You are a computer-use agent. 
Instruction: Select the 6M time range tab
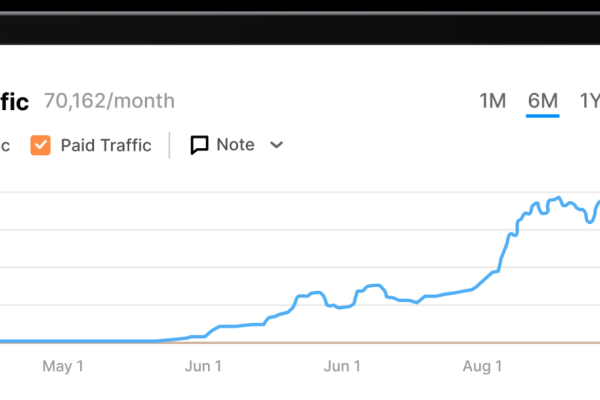(543, 101)
